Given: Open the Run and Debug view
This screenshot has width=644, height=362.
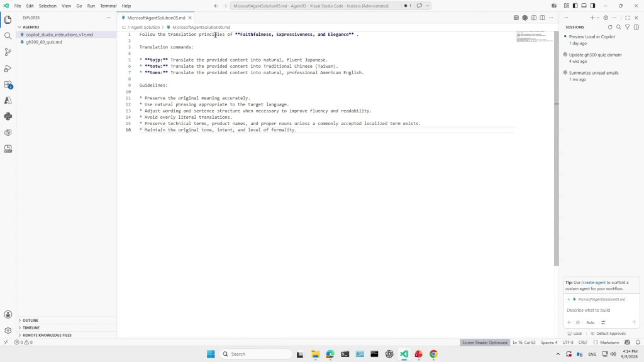Looking at the screenshot, I should pos(8,68).
